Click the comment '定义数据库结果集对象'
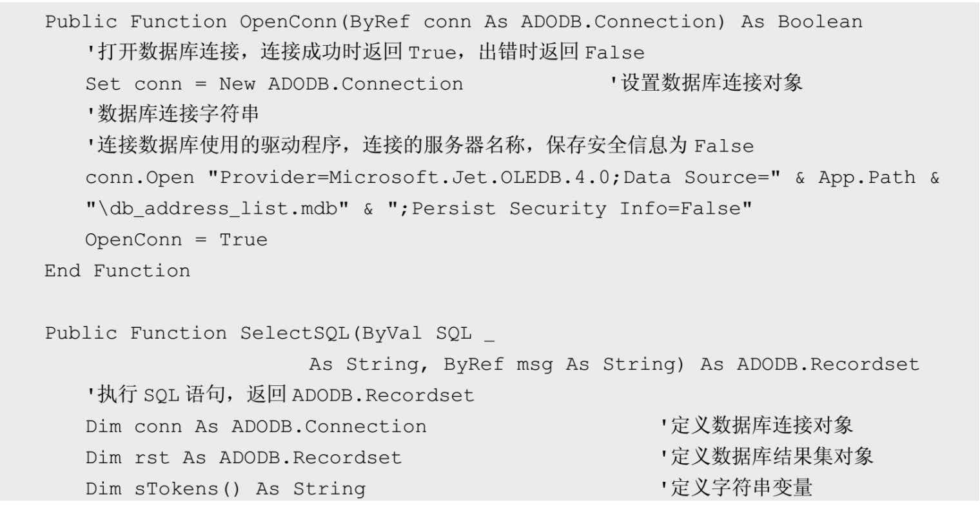Image resolution: width=980 pixels, height=505 pixels. [767, 457]
